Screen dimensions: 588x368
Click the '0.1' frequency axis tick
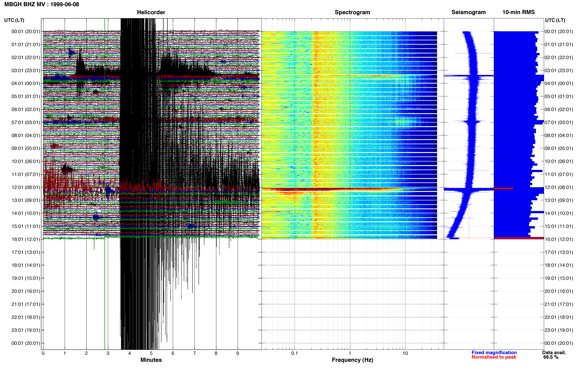click(x=295, y=353)
